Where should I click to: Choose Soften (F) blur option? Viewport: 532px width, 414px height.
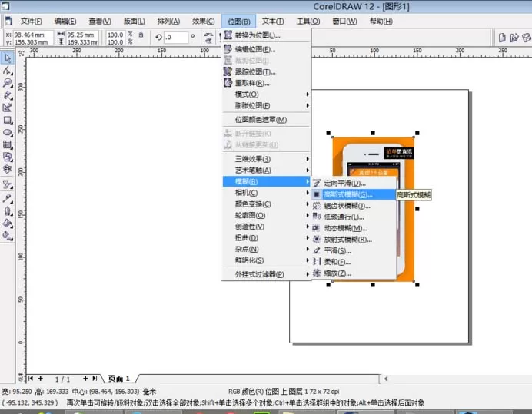[354, 262]
